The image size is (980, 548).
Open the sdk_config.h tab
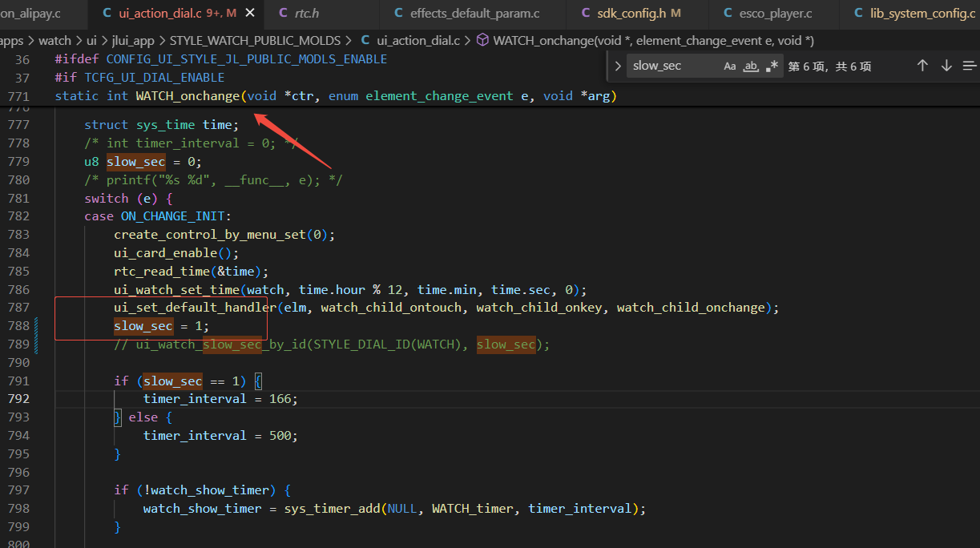[x=638, y=13]
